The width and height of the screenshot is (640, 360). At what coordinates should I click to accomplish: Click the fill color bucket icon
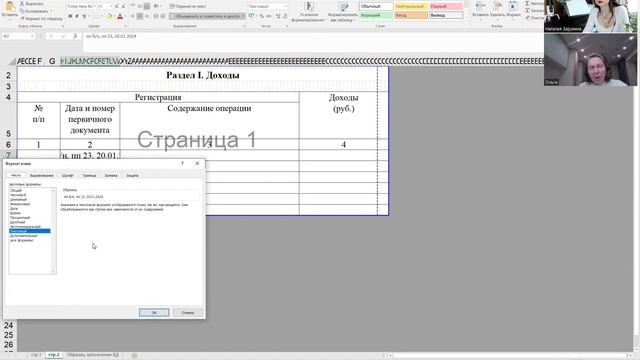click(x=109, y=16)
